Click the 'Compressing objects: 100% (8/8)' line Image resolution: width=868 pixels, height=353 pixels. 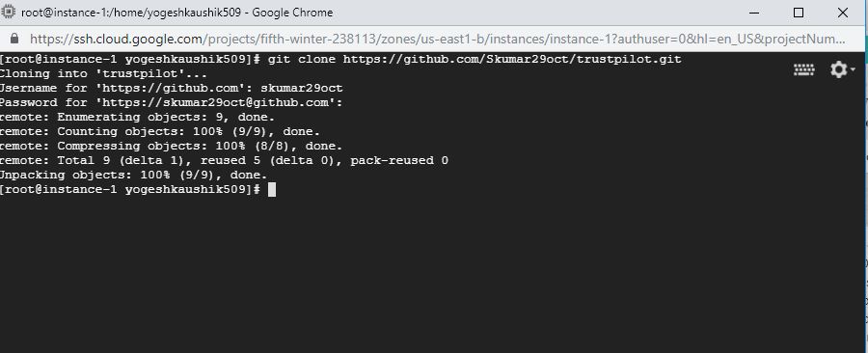click(171, 146)
